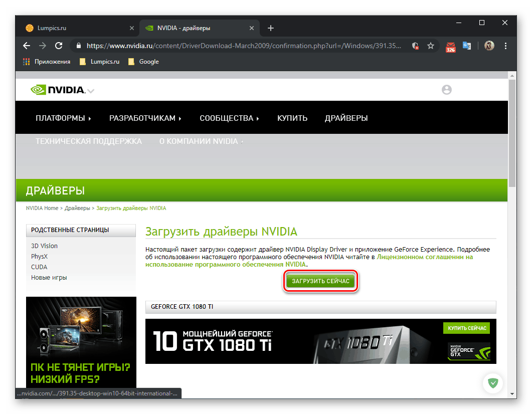
Task: Expand the СООБЩЕСТВА menu
Action: (x=229, y=118)
